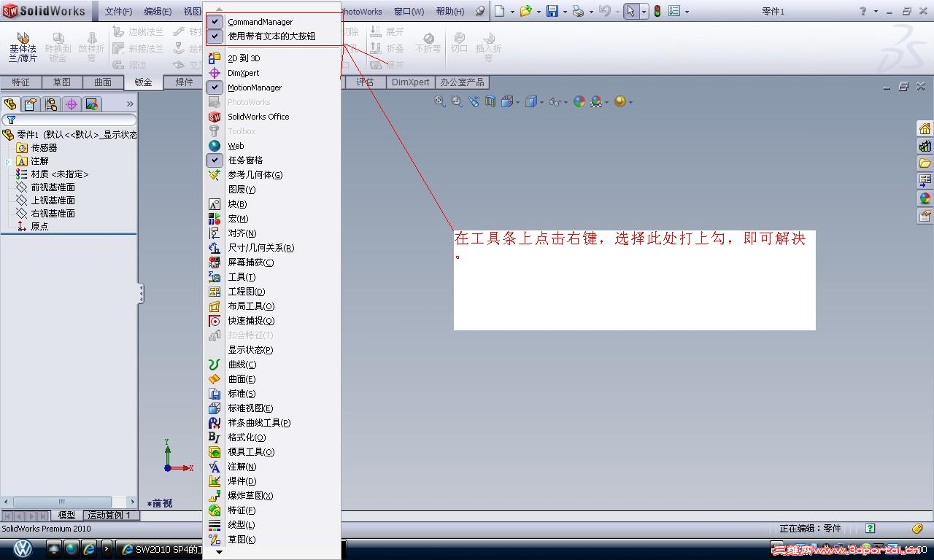934x560 pixels.
Task: Select the 原点 tree item
Action: tap(39, 227)
